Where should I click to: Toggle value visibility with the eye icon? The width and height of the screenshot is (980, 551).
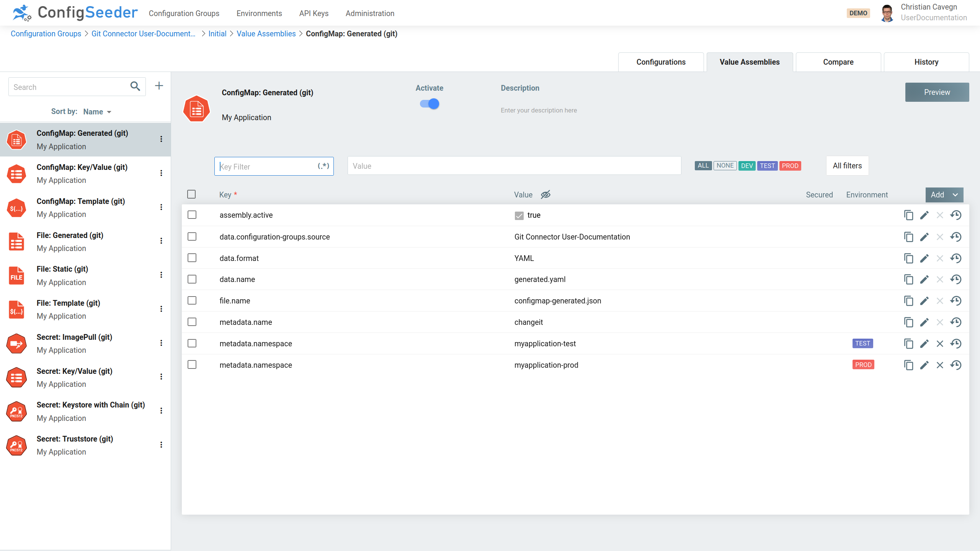pyautogui.click(x=545, y=195)
